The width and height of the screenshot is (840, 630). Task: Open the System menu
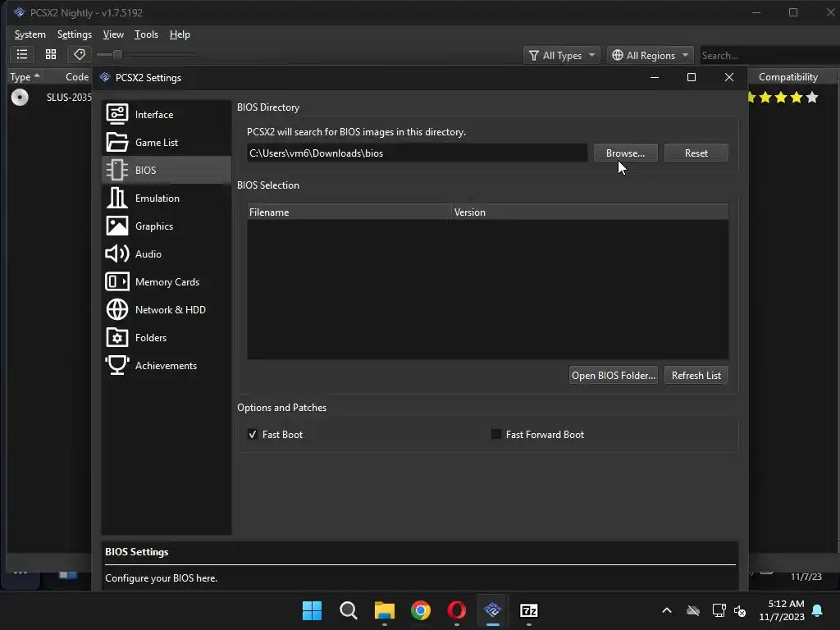tap(30, 34)
